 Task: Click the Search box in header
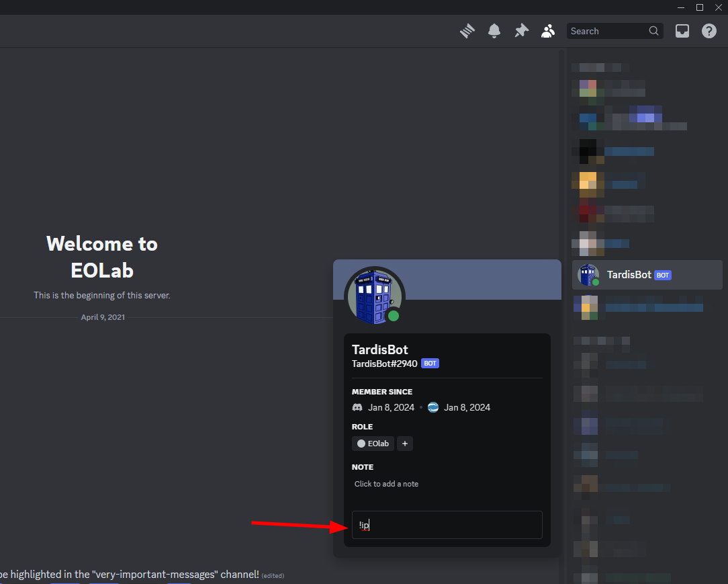pos(607,31)
